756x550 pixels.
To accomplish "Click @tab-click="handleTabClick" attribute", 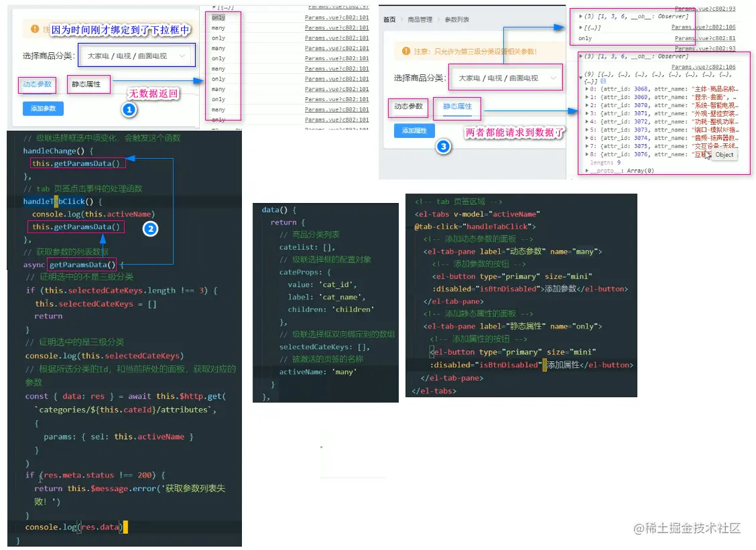I will point(475,226).
